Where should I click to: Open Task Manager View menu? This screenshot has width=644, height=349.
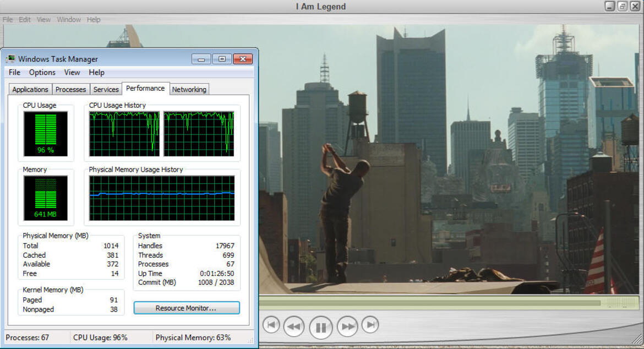pos(72,72)
